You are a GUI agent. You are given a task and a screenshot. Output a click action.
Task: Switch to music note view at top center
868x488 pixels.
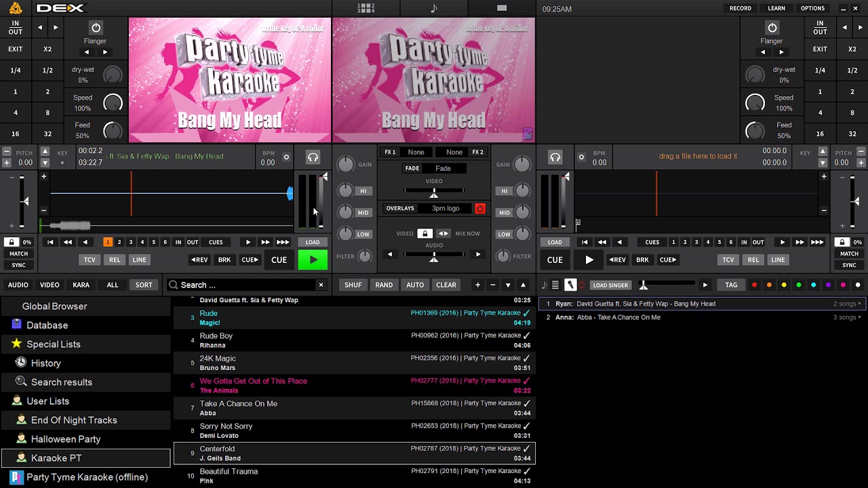coord(434,8)
